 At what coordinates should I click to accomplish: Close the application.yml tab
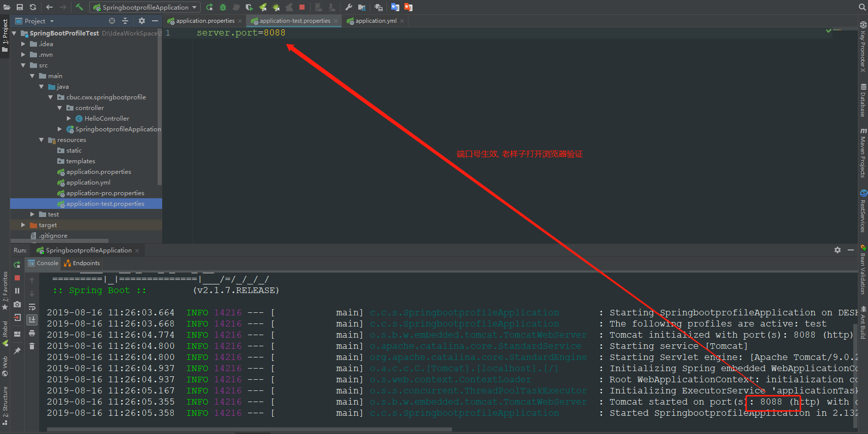point(402,21)
